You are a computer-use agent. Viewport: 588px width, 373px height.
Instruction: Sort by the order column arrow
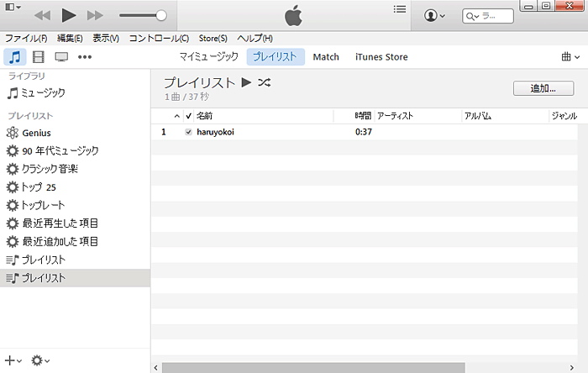tap(177, 116)
